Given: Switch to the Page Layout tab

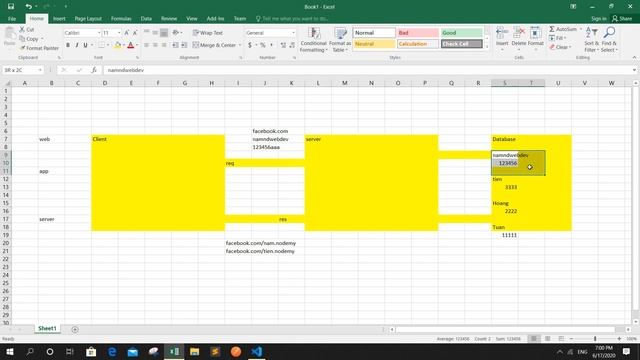Looking at the screenshot, I should [x=88, y=19].
